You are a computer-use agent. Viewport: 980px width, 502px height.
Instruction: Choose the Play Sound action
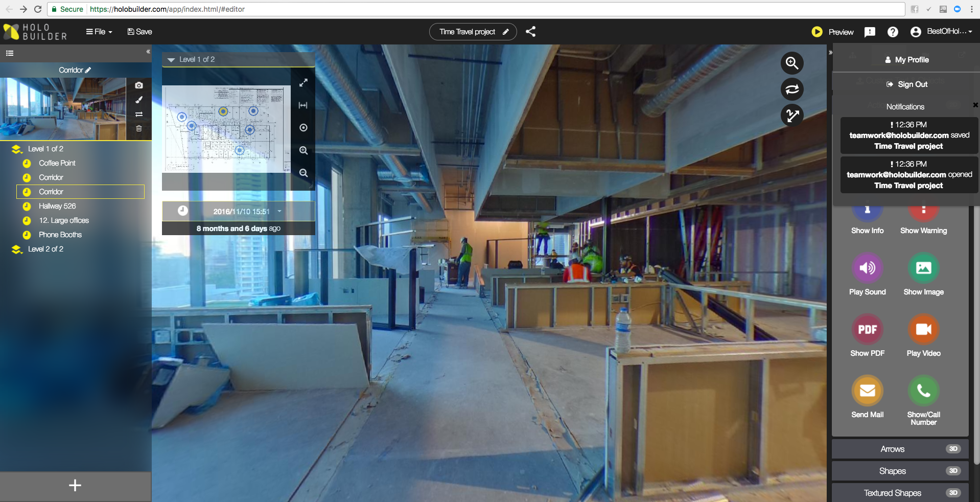point(867,268)
